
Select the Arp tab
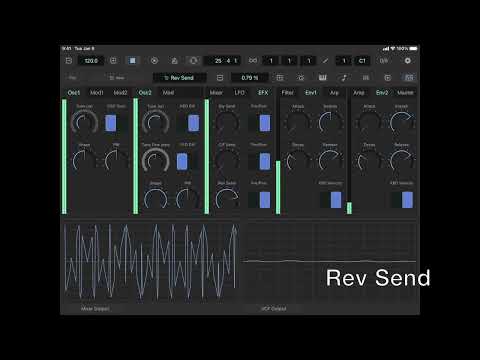pos(334,93)
